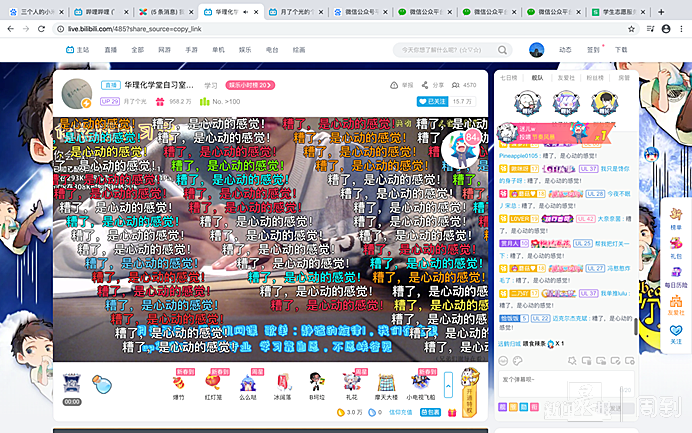Expand the gift list up arrow
The width and height of the screenshot is (692, 433).
click(449, 383)
